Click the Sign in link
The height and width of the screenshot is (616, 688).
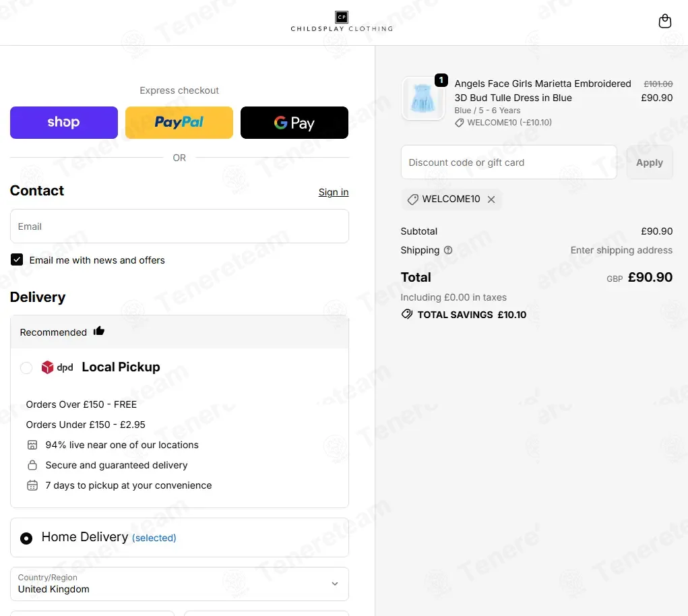334,192
